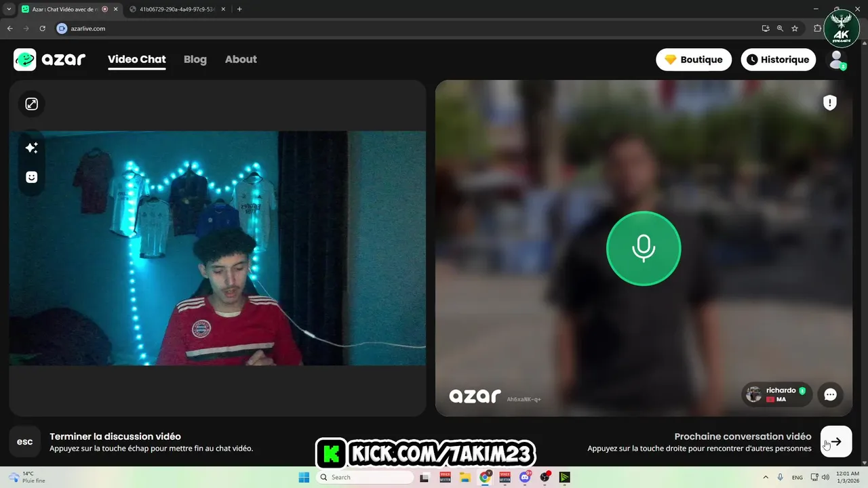Click the taskbar microphone indicator

(x=781, y=477)
